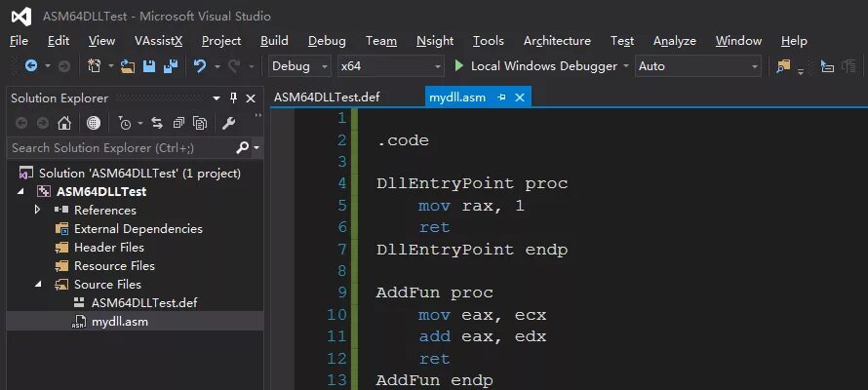Viewport: 868px width, 390px height.
Task: Collapse the Source Files folder
Action: pyautogui.click(x=38, y=284)
